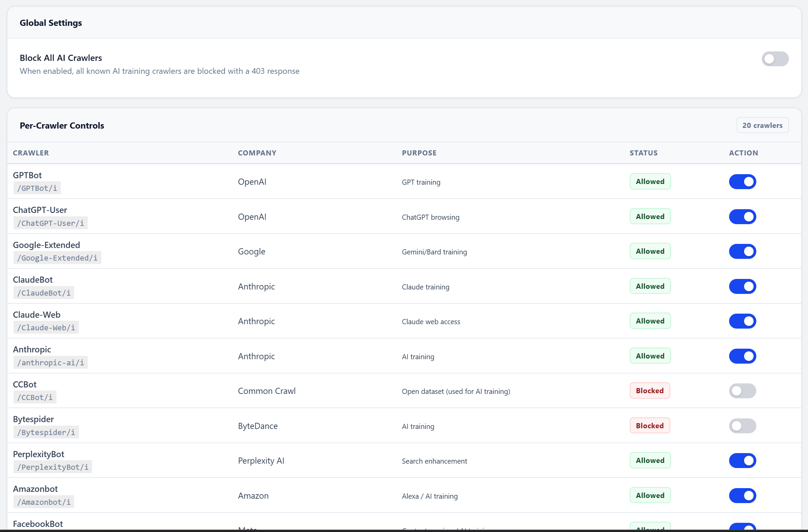Disable the GPTBot crawler toggle

pyautogui.click(x=742, y=181)
